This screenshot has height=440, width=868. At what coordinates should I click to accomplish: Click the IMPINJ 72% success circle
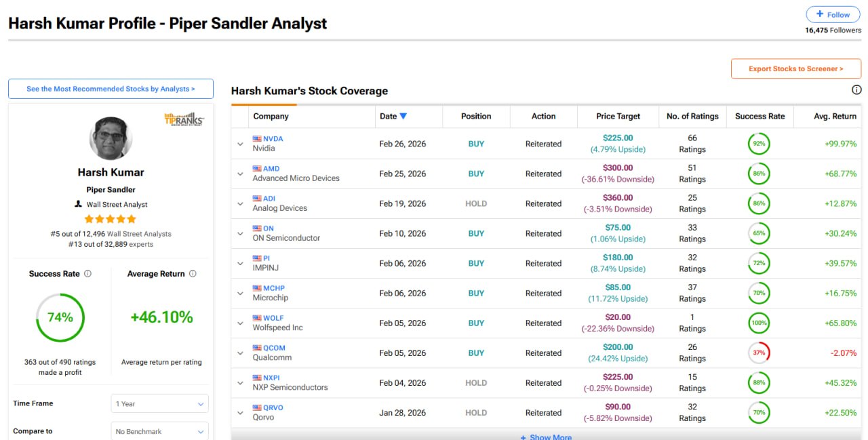click(x=759, y=263)
